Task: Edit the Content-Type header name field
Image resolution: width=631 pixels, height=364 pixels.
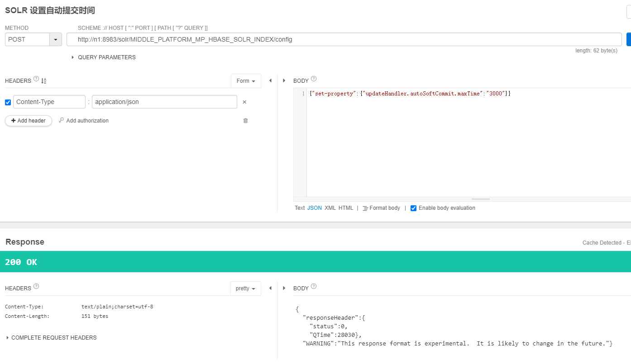Action: coord(49,102)
